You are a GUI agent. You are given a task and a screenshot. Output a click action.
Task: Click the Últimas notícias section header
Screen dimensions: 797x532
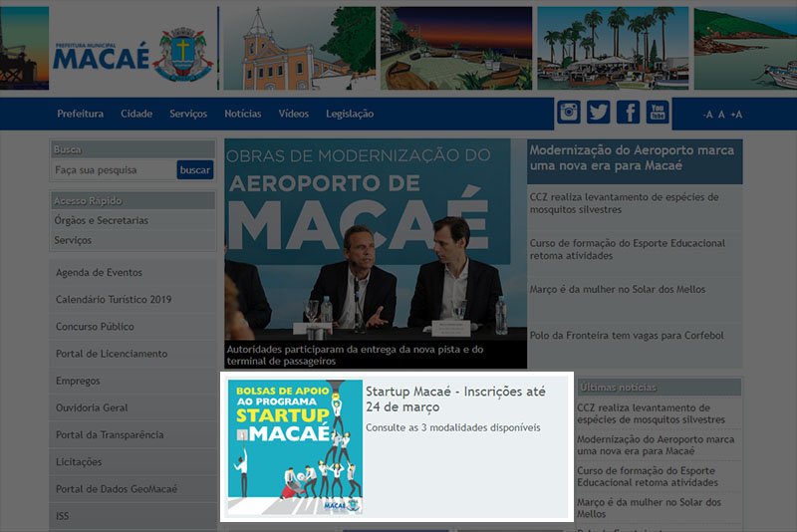(659, 388)
